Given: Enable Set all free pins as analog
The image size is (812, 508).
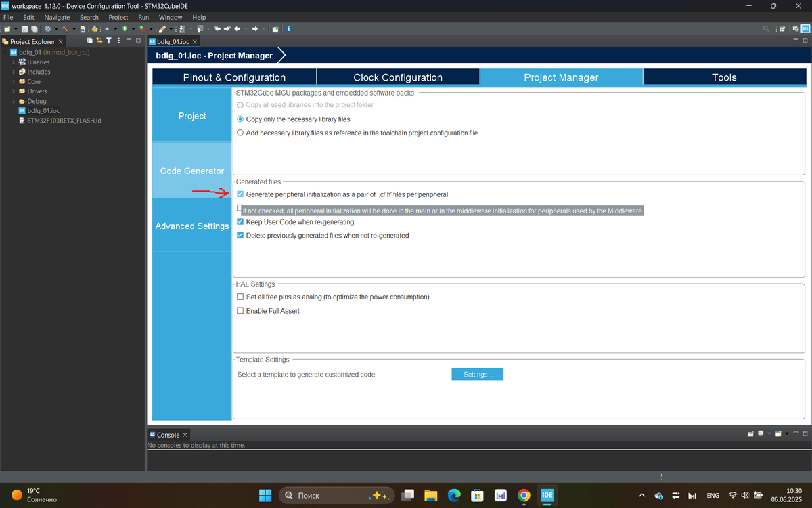Looking at the screenshot, I should click(x=240, y=297).
